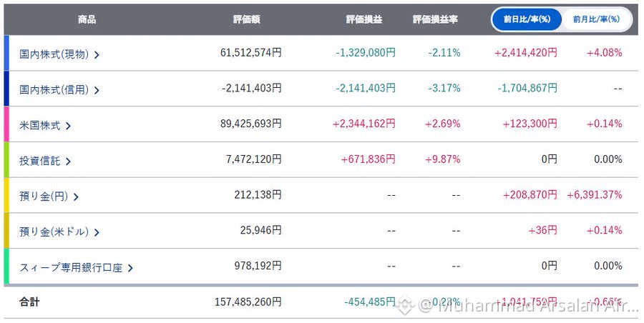Screen dimensions: 644x323
Task: Click the 評価額 column header
Action: [x=247, y=19]
